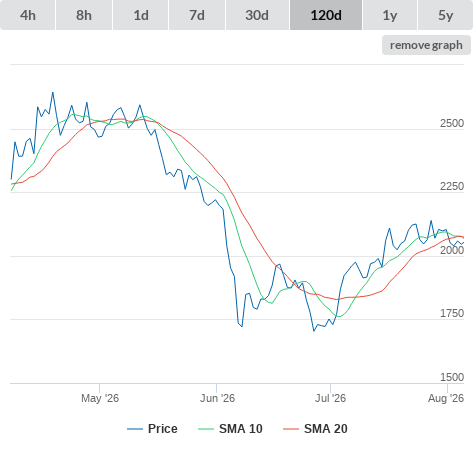Select the 4h time range tab
The height and width of the screenshot is (455, 474).
27,15
